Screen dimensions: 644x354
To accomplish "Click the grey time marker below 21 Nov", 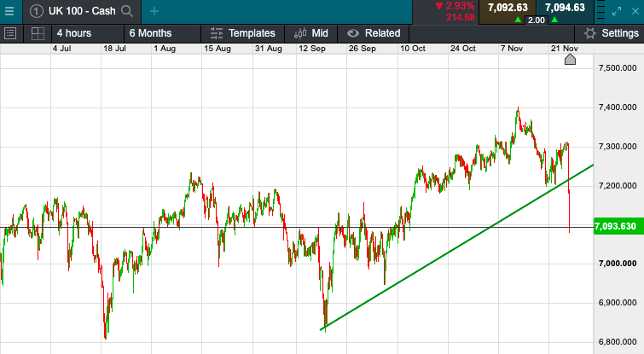I will [x=571, y=58].
